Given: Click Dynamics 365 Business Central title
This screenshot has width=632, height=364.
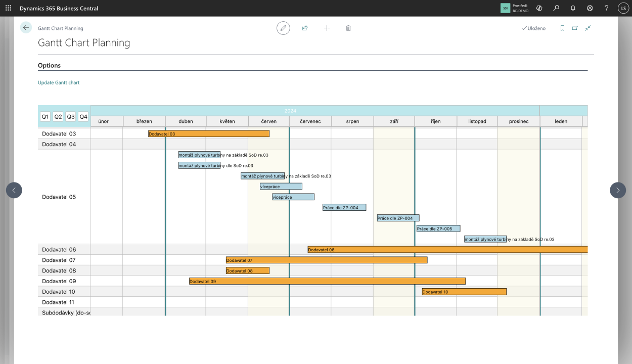Looking at the screenshot, I should pyautogui.click(x=59, y=8).
